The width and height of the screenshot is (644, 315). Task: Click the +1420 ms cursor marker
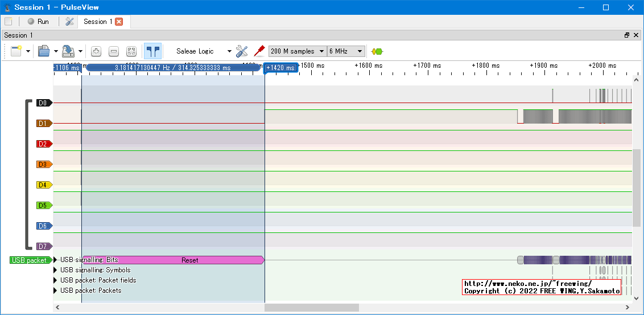(x=280, y=68)
